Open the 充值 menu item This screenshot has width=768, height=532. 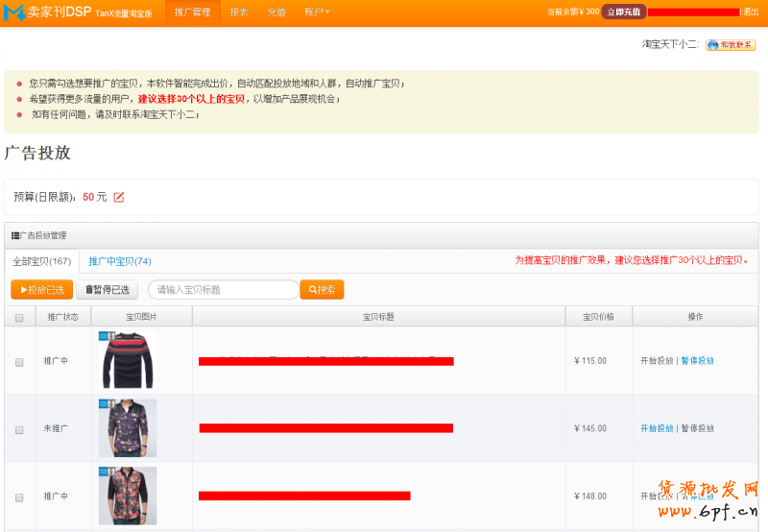tap(276, 12)
